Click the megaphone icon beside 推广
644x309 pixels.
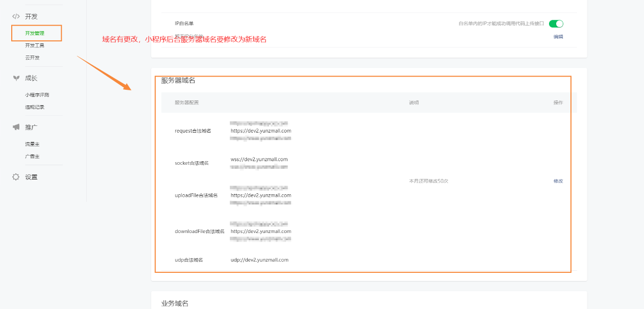point(16,127)
